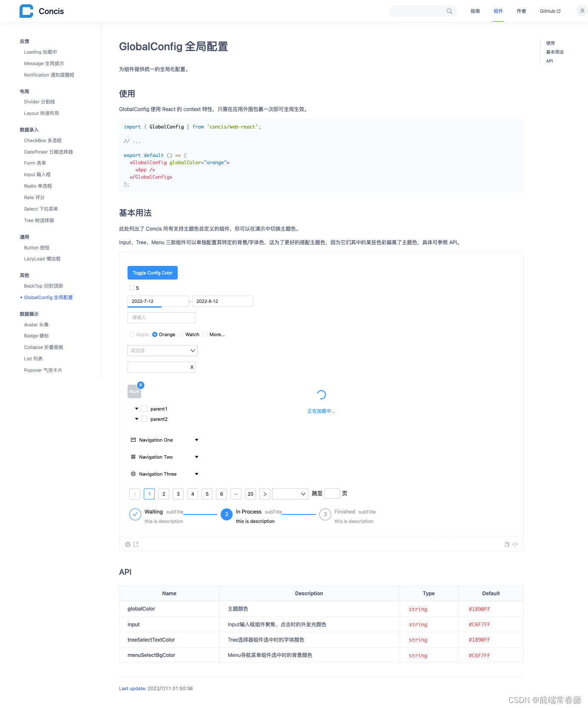The image size is (588, 708).
Task: Check the parent2 tree checkbox
Action: (x=144, y=419)
